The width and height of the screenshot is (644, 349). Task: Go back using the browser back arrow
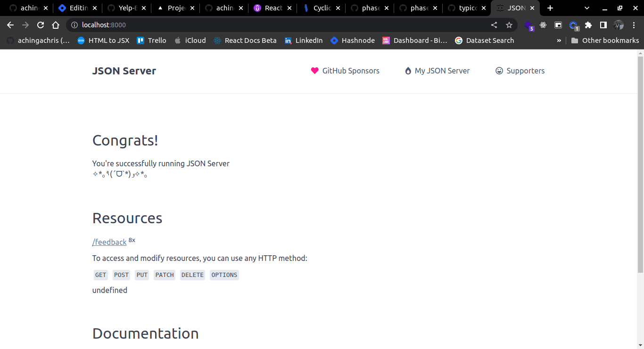pyautogui.click(x=10, y=25)
